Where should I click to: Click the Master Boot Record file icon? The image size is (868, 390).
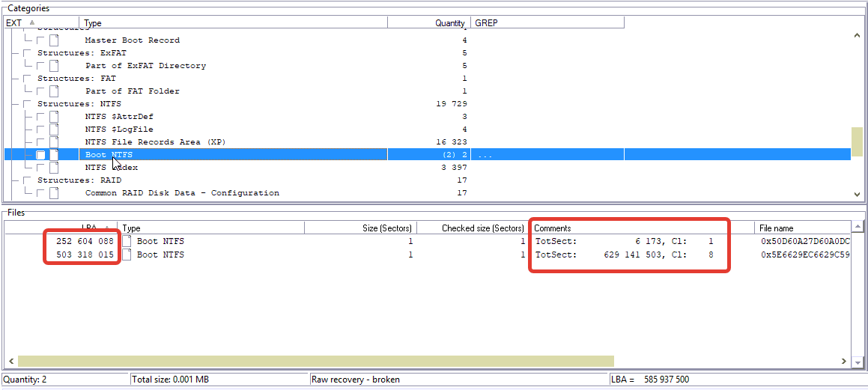[x=54, y=40]
